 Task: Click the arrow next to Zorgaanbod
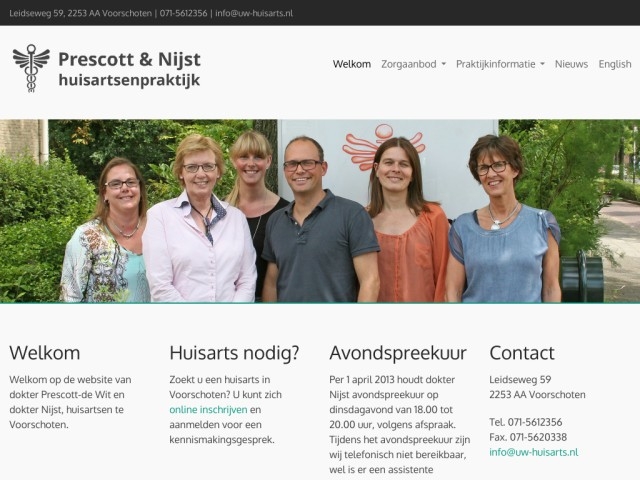444,64
